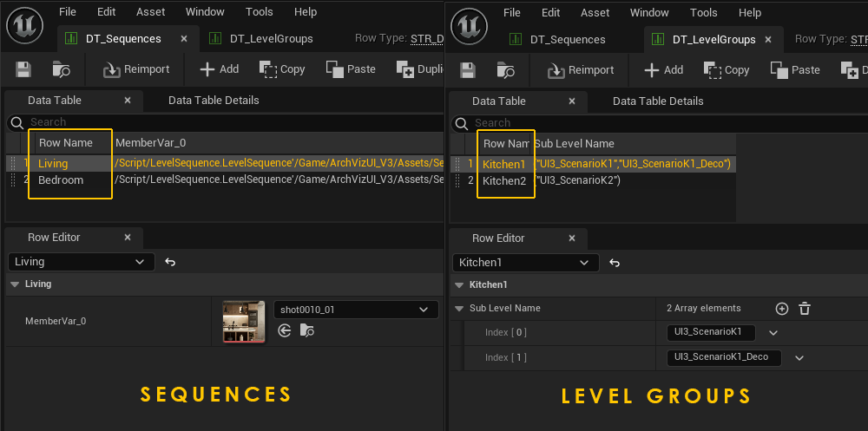Collapse the Sub Level Name array

coord(458,308)
